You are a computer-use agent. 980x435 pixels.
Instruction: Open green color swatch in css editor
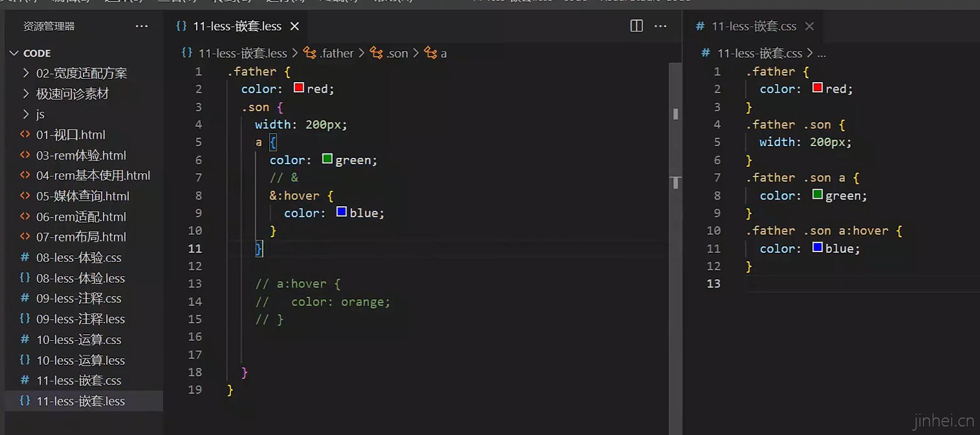(x=817, y=194)
